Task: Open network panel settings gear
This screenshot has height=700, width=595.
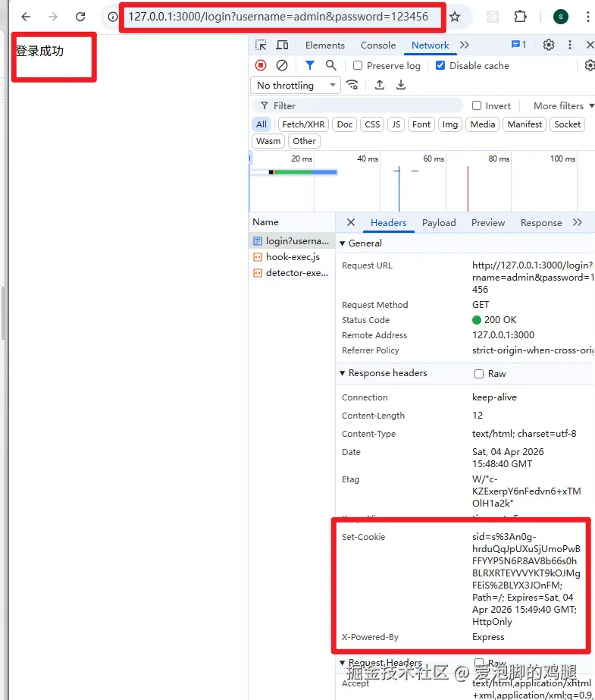Action: coord(590,66)
